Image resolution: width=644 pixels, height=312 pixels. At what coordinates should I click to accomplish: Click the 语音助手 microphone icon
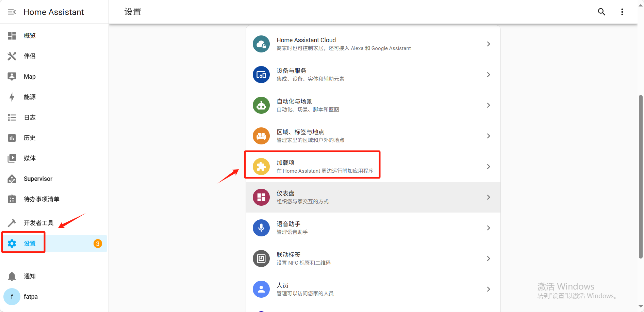(261, 228)
